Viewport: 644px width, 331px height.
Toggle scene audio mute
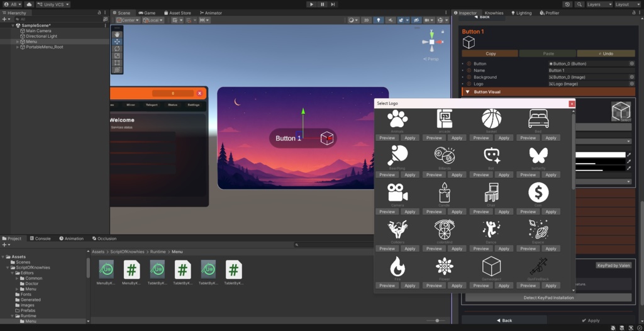[390, 20]
